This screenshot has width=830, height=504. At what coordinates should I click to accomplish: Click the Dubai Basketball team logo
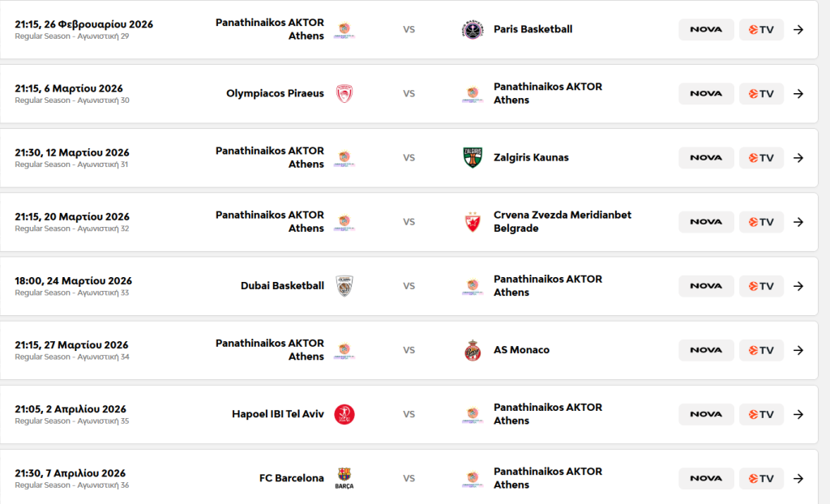click(344, 286)
